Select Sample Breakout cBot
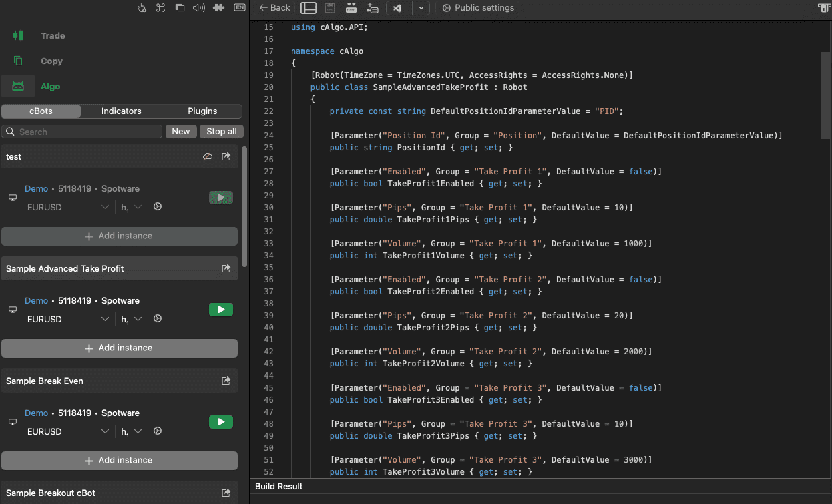 pyautogui.click(x=120, y=493)
